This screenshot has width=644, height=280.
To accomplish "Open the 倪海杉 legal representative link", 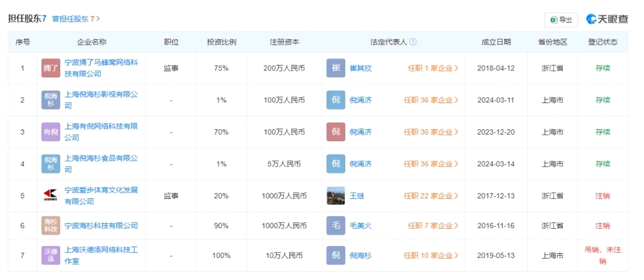I will click(360, 256).
